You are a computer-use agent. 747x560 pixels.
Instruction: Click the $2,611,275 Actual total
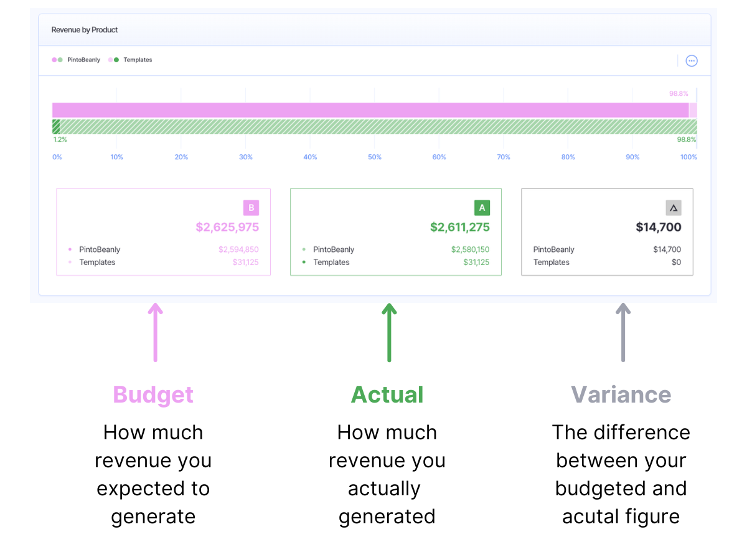coord(459,227)
